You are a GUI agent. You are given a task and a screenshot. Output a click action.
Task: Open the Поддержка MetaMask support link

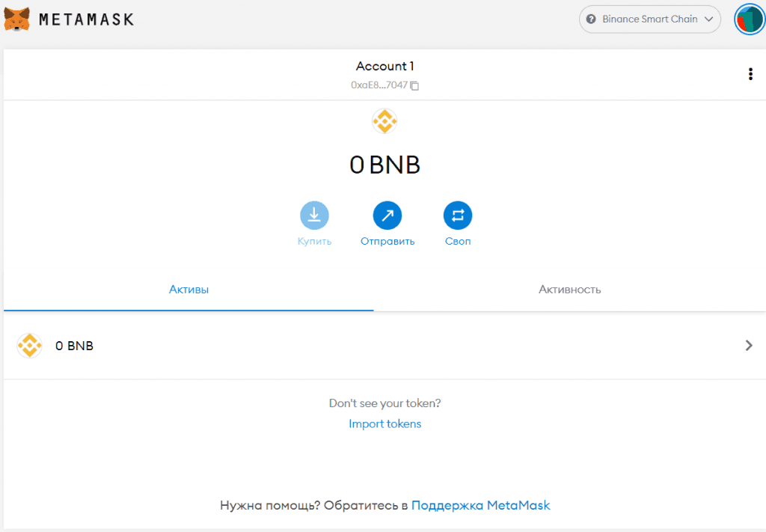pyautogui.click(x=481, y=505)
